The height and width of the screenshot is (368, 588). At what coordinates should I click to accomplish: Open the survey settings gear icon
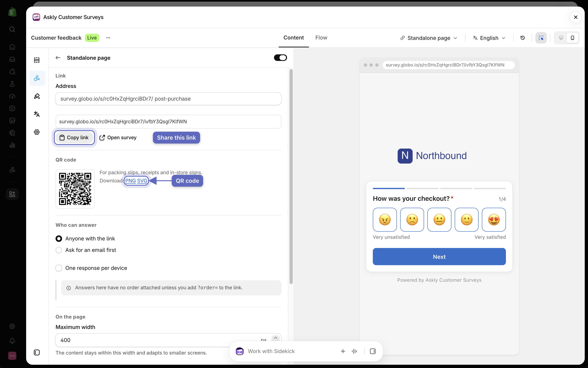point(37,132)
